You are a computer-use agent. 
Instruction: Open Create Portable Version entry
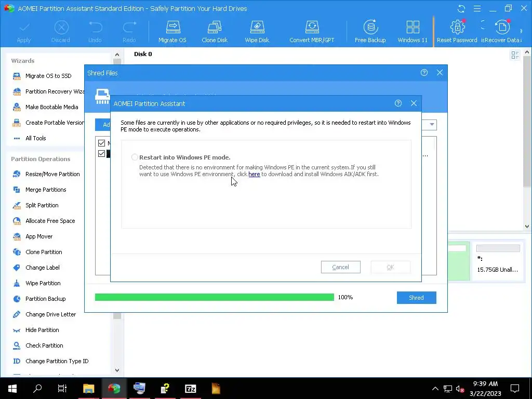coord(47,123)
